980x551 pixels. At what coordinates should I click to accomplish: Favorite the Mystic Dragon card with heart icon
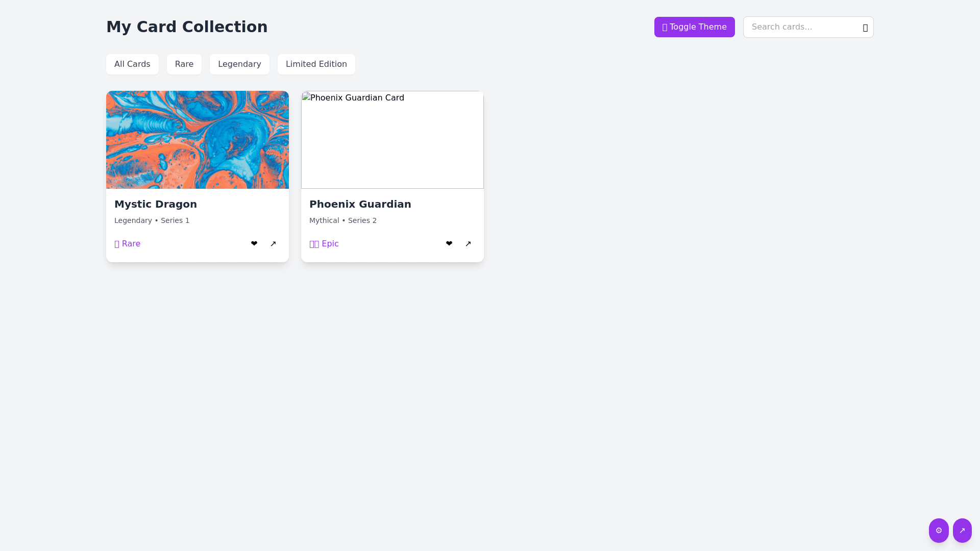[x=254, y=244]
